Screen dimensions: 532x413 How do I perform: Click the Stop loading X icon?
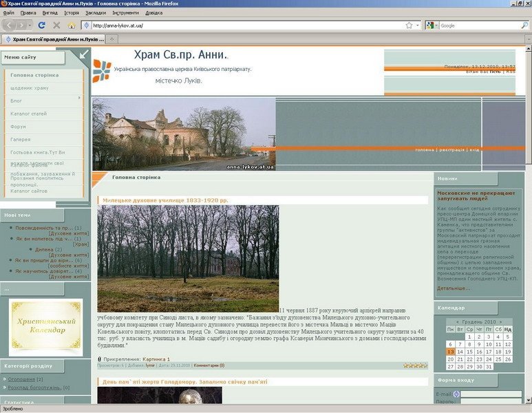pos(56,25)
